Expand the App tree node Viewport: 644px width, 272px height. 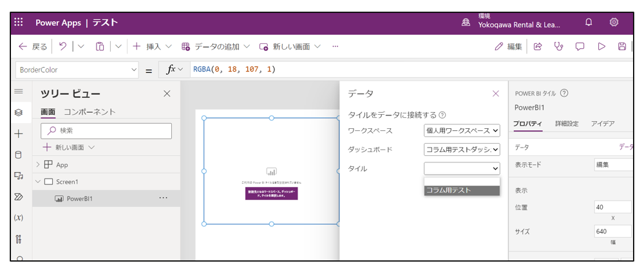(38, 165)
